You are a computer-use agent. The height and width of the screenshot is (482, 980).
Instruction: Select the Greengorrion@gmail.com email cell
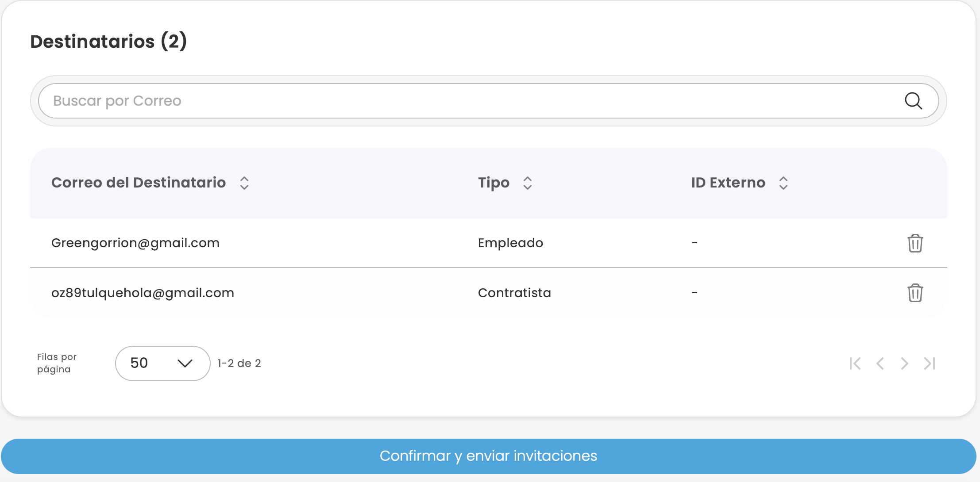point(135,243)
